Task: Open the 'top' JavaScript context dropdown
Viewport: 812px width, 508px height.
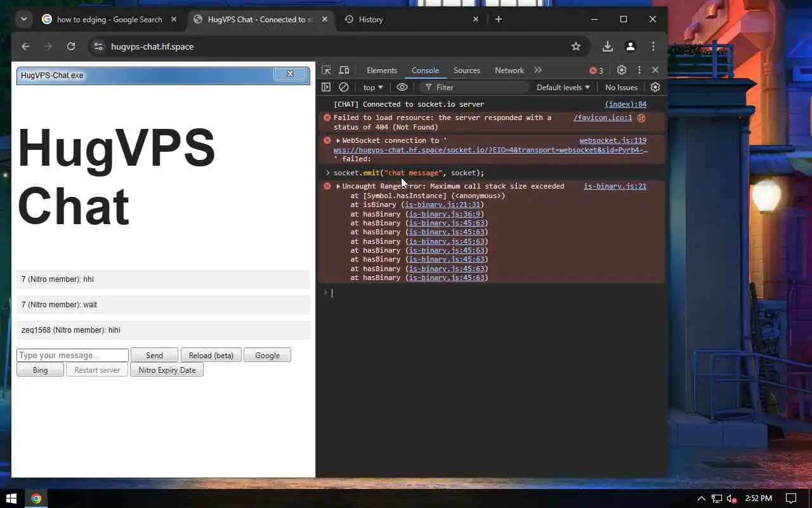Action: click(373, 88)
